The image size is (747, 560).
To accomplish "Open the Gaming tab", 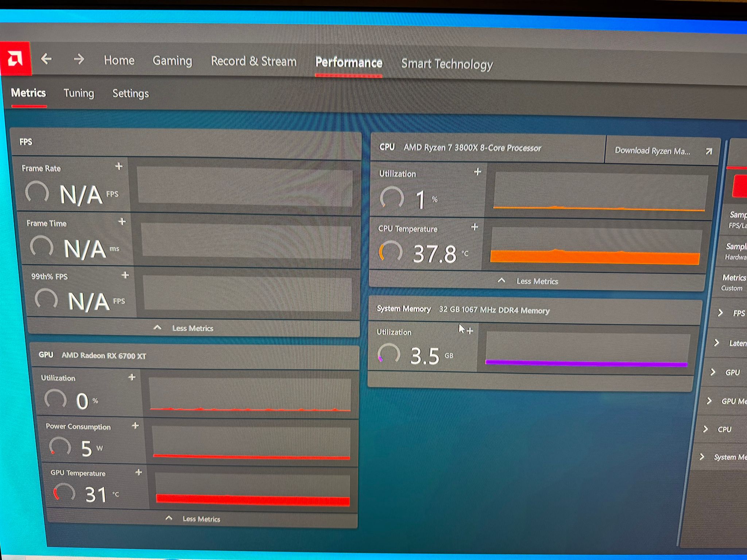I will point(172,61).
